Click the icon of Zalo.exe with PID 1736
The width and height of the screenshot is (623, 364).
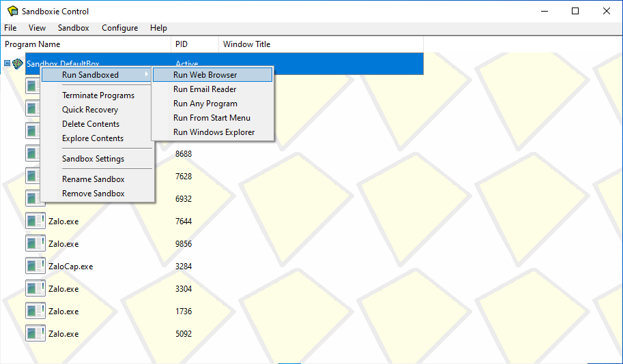point(35,311)
